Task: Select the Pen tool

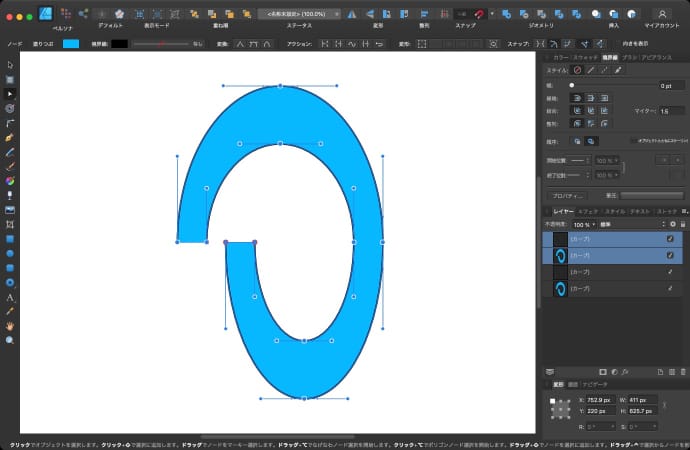Action: pos(10,136)
